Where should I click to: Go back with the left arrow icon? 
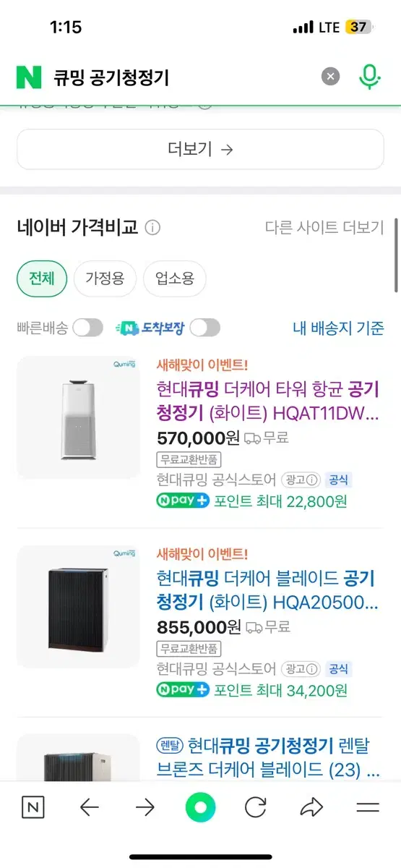89,807
